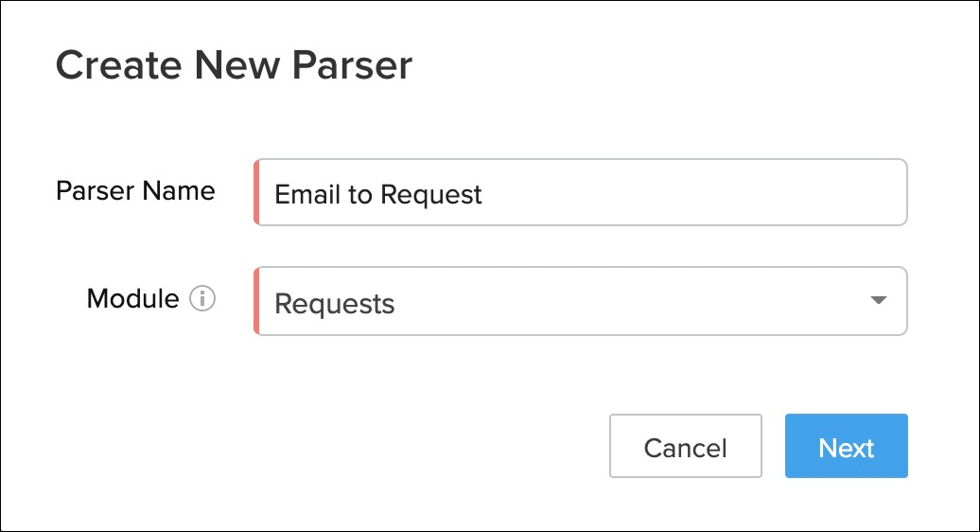Screen dimensions: 980x532
Task: Click the "Parser Name" label
Action: point(135,191)
